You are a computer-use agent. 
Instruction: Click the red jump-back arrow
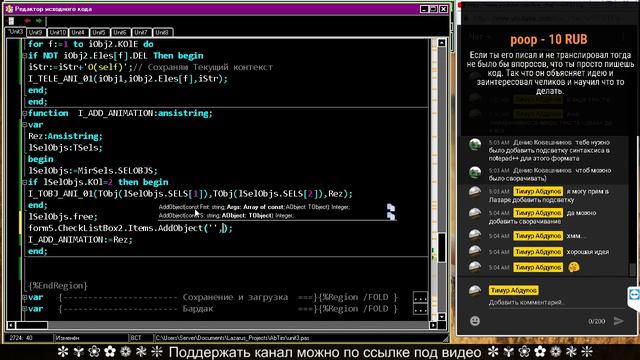27,21
